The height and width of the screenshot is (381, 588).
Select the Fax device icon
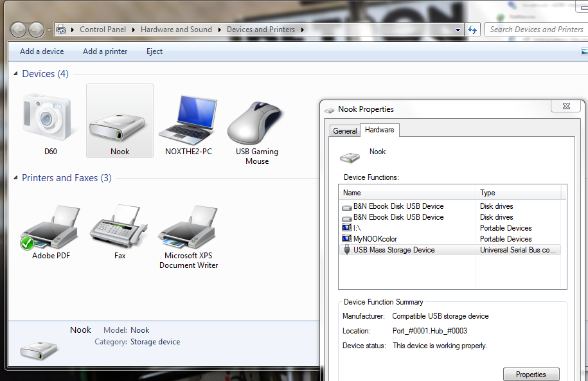point(119,226)
